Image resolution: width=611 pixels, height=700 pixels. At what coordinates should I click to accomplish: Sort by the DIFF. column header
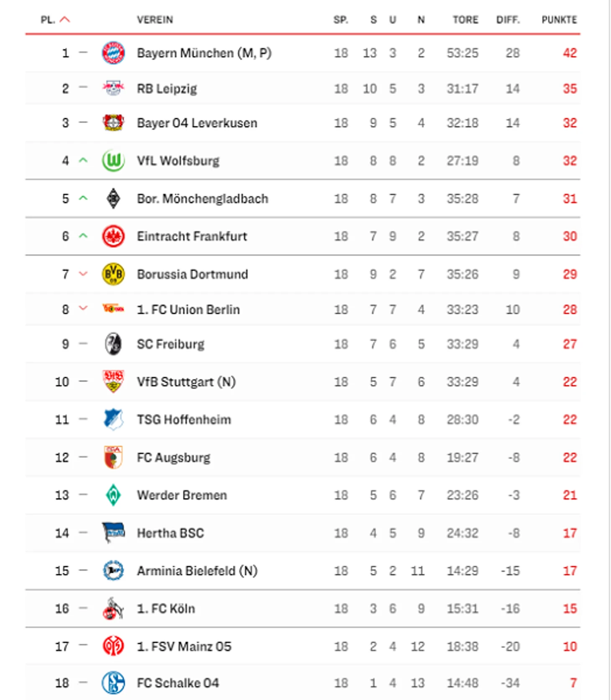pyautogui.click(x=508, y=20)
